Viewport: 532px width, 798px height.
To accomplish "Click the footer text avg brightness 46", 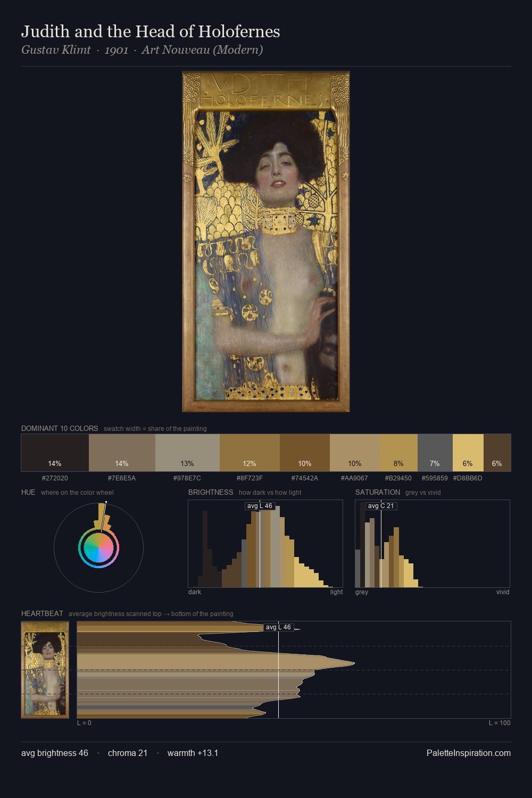I will (55, 753).
